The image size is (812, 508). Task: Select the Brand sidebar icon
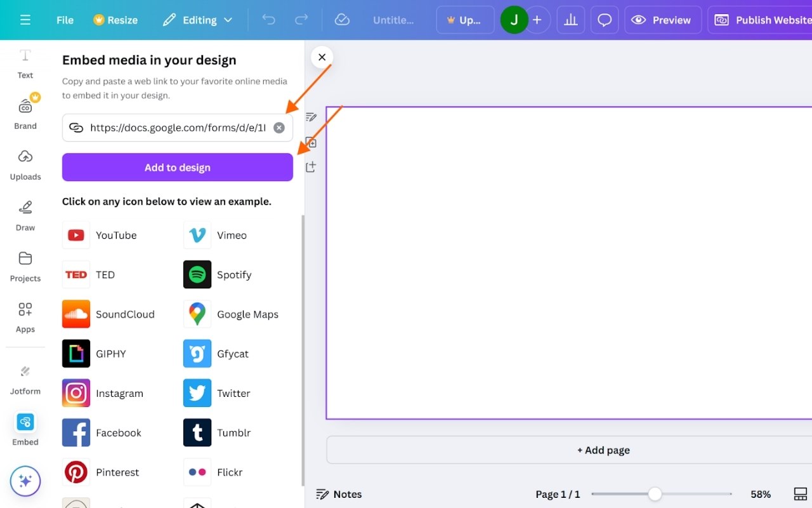coord(25,113)
